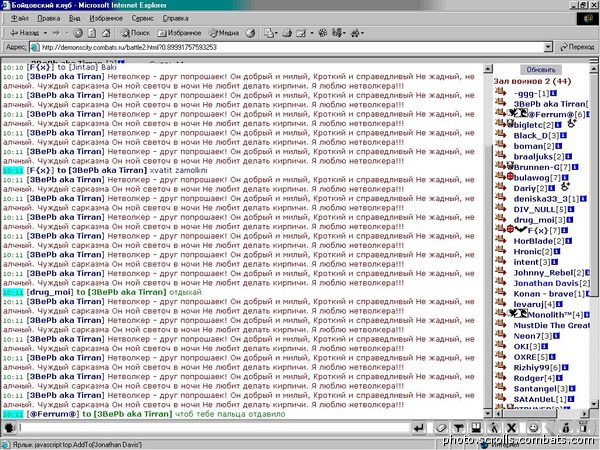Click the Refresh page icon
The width and height of the screenshot is (600, 450).
(x=92, y=33)
